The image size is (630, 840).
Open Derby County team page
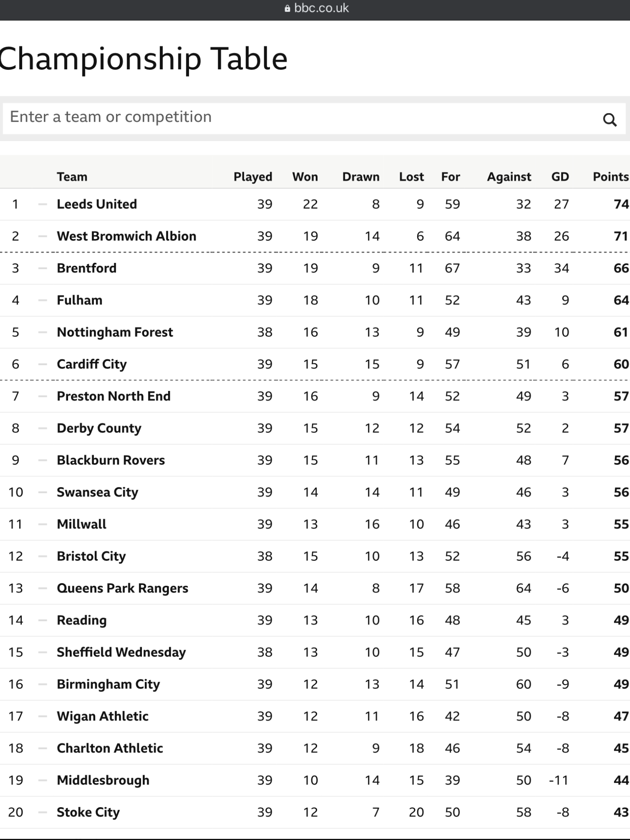(x=99, y=428)
